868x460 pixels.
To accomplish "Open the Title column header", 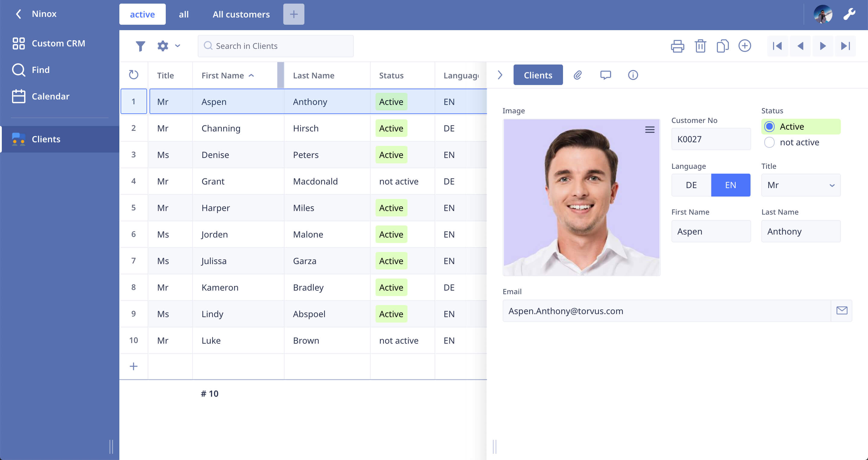I will click(x=170, y=75).
